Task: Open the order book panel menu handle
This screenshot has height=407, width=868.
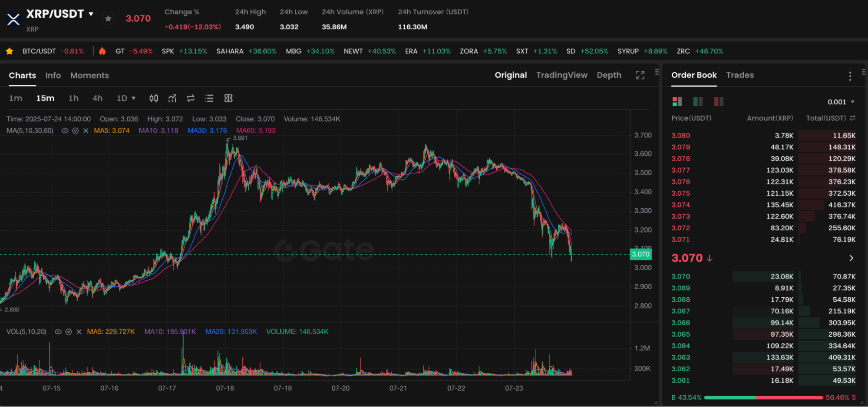Action: (863, 72)
